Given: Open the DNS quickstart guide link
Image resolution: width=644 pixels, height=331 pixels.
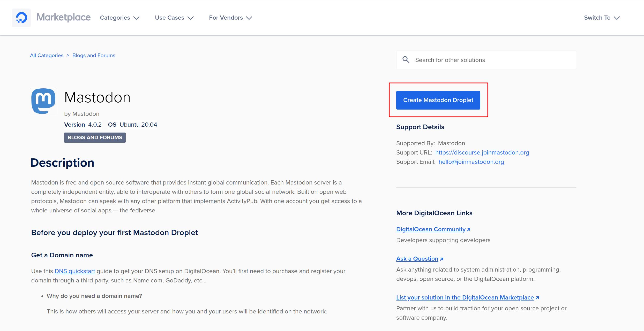Looking at the screenshot, I should 75,271.
